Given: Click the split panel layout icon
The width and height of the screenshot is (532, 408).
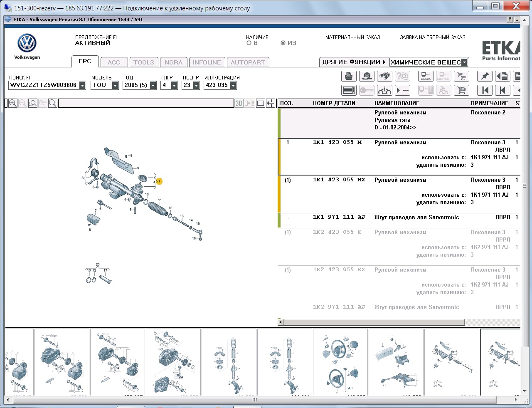Looking at the screenshot, I should point(261,103).
